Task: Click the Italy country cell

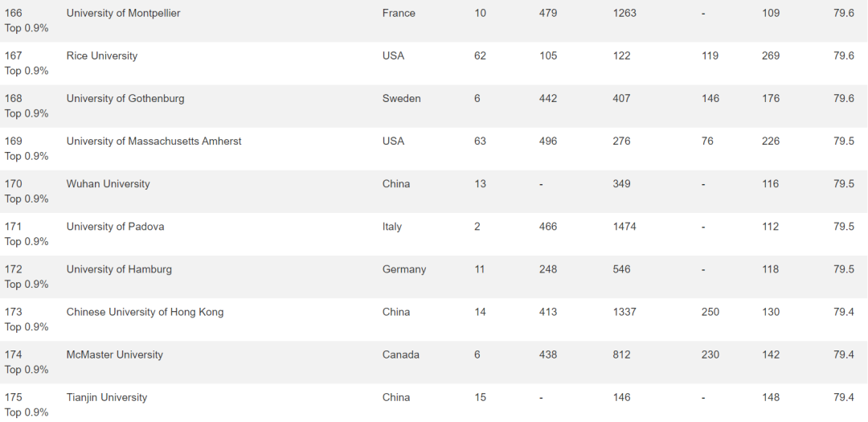Action: (392, 227)
